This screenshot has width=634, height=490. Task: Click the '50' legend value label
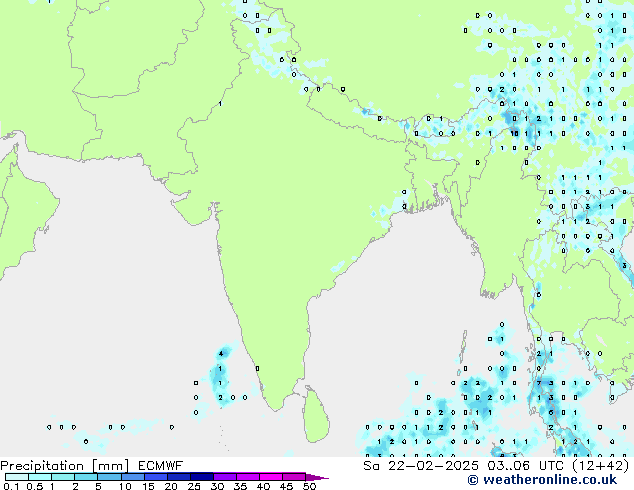coord(310,486)
